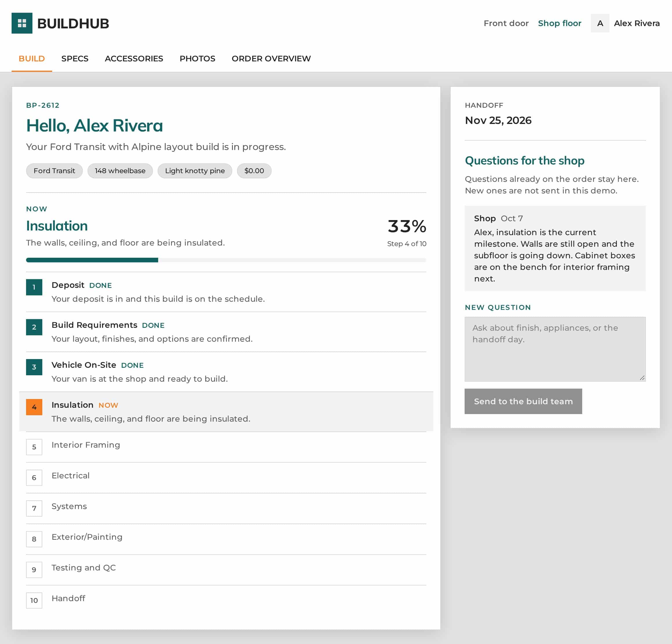Click the DONE label next to Deposit
672x644 pixels.
pyautogui.click(x=101, y=285)
